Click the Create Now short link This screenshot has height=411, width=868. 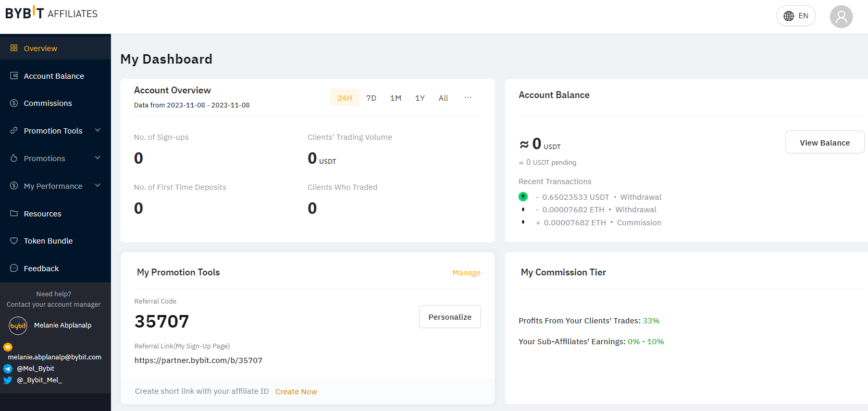(x=296, y=392)
